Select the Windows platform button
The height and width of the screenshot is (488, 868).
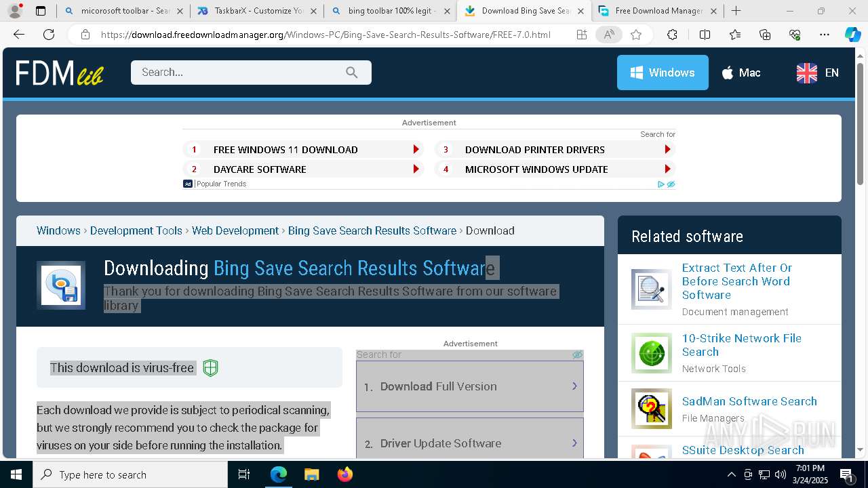point(663,73)
